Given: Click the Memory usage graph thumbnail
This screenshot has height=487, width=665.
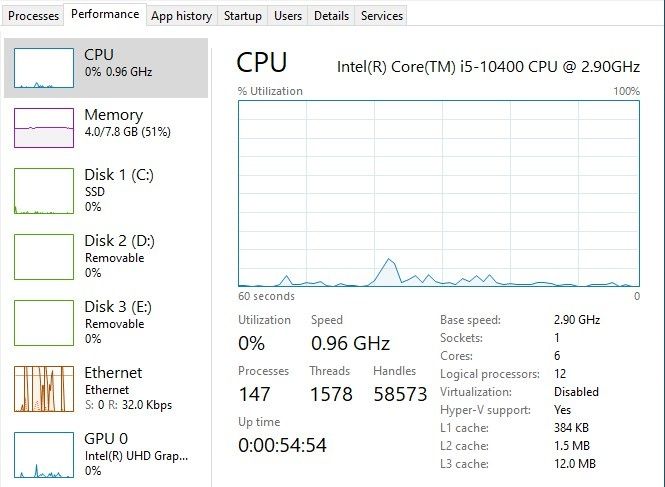Looking at the screenshot, I should 44,128.
